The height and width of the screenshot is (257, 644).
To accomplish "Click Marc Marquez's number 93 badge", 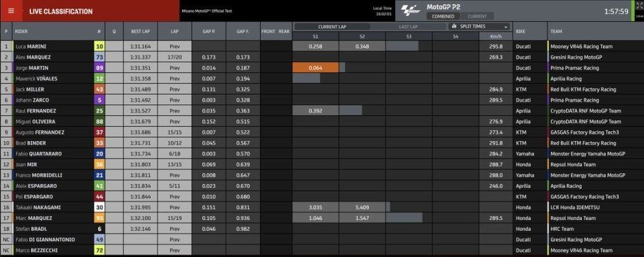I will pos(100,218).
